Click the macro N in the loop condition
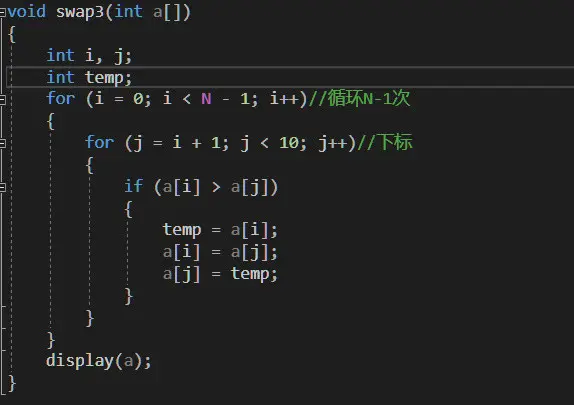 (x=206, y=99)
